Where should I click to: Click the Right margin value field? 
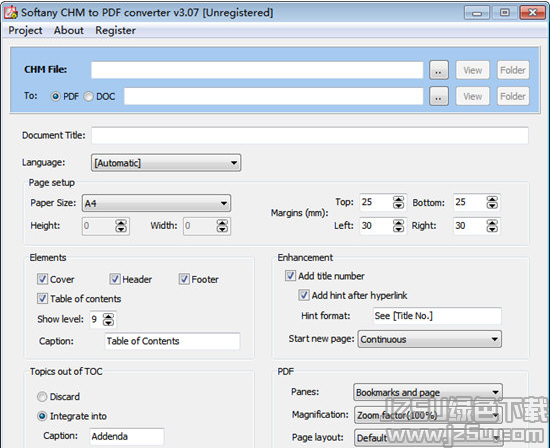click(469, 226)
